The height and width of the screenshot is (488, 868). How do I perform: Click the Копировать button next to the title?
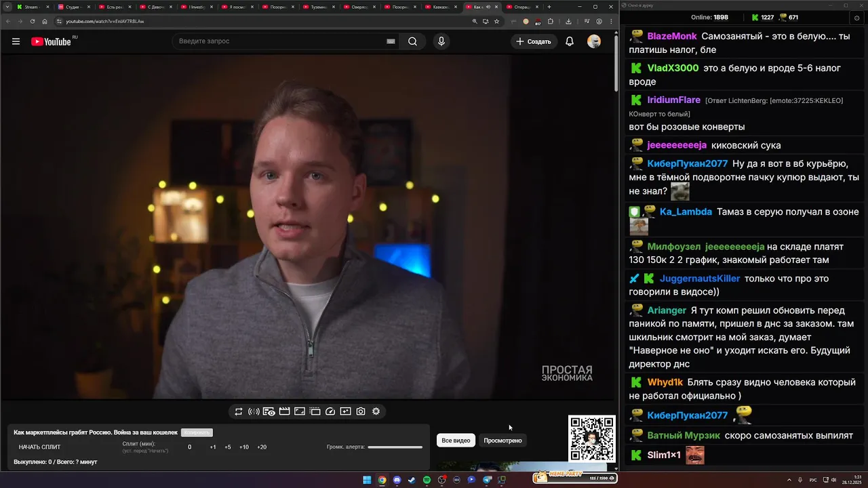197,432
